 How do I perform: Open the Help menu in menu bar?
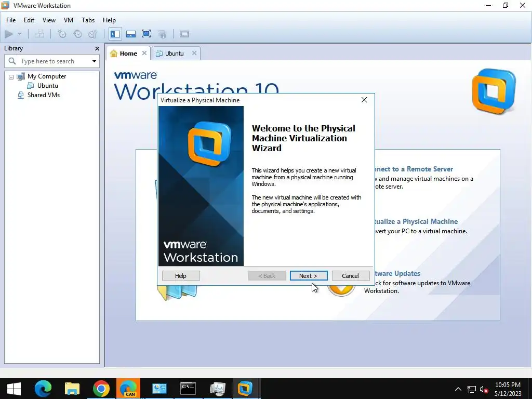109,20
